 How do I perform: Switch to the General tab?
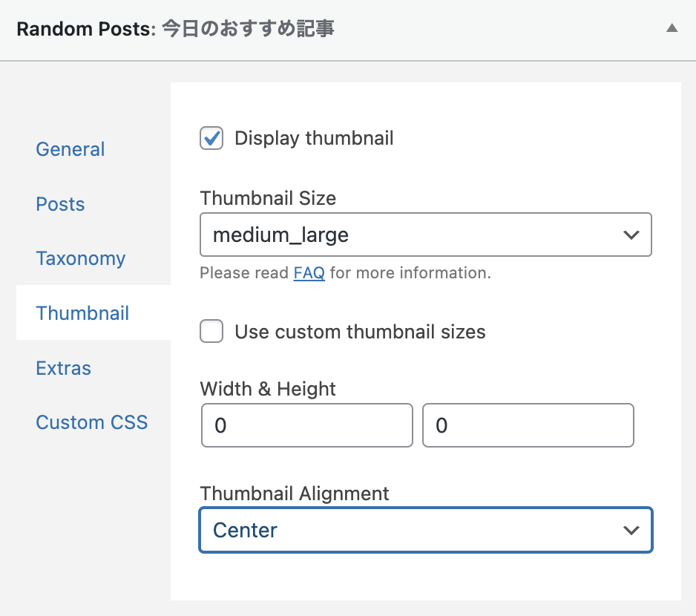coord(70,149)
